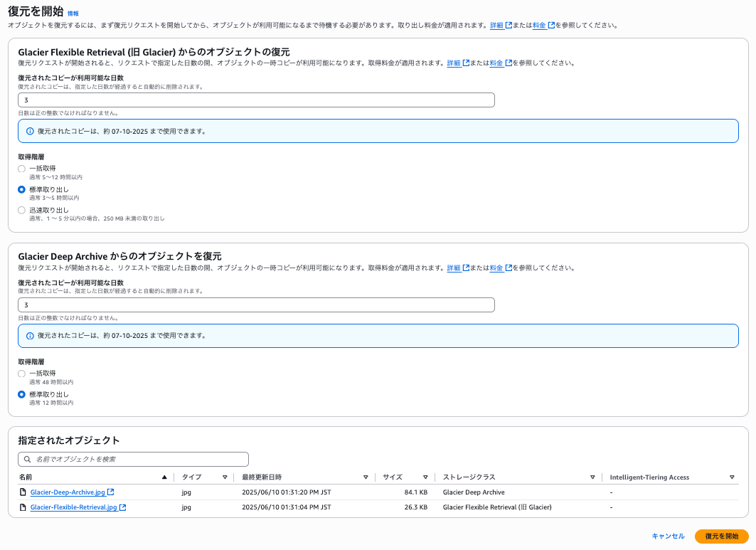
Task: Open 料金 link in Glacier Deep Archive section
Action: click(x=496, y=268)
